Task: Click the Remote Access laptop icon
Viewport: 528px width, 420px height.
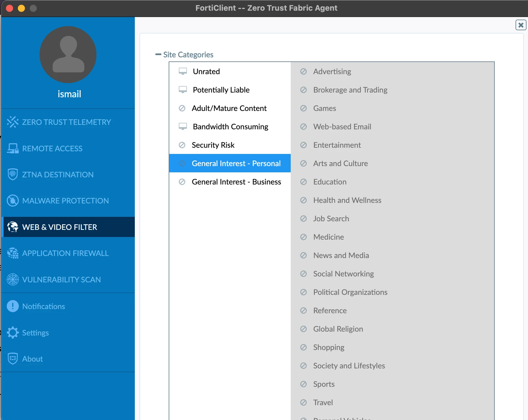Action: pyautogui.click(x=13, y=148)
